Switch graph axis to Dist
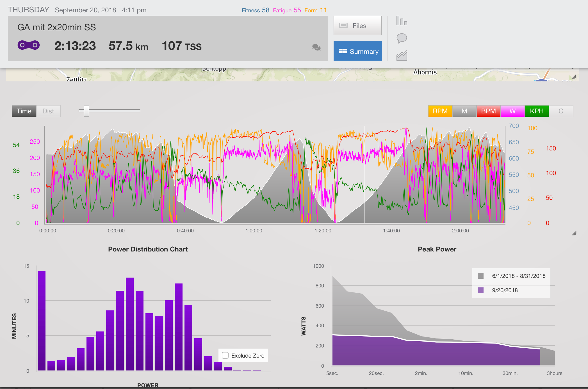The width and height of the screenshot is (588, 389). (x=48, y=111)
